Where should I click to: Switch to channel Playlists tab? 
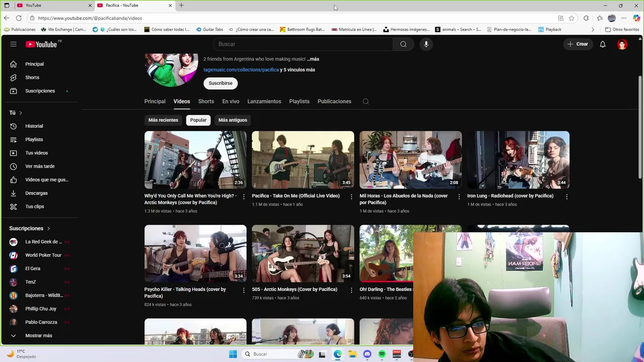point(299,102)
